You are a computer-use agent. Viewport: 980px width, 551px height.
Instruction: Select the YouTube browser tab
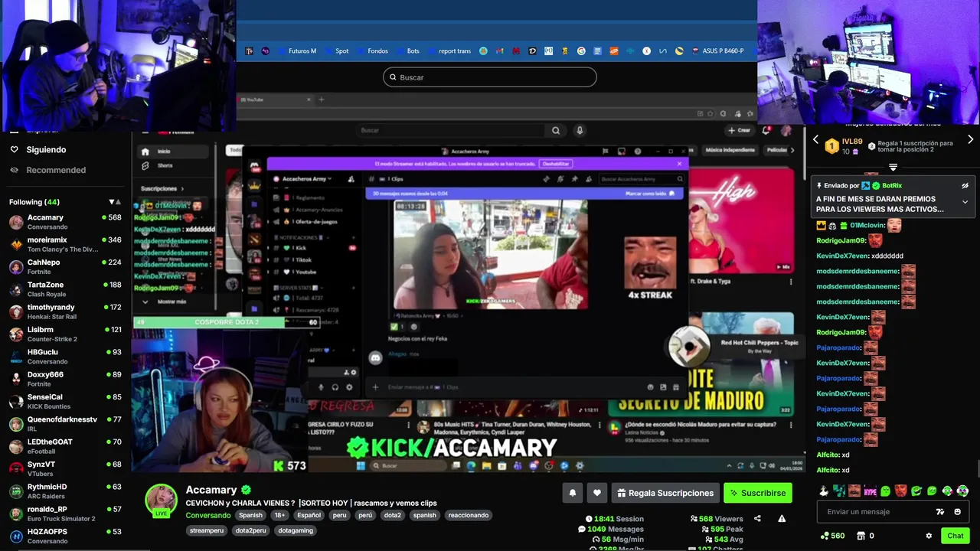click(276, 99)
